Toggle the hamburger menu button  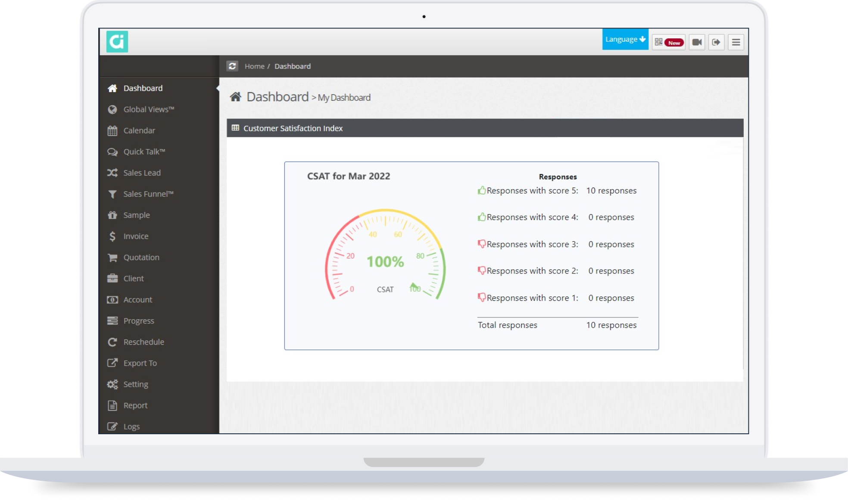pos(736,42)
